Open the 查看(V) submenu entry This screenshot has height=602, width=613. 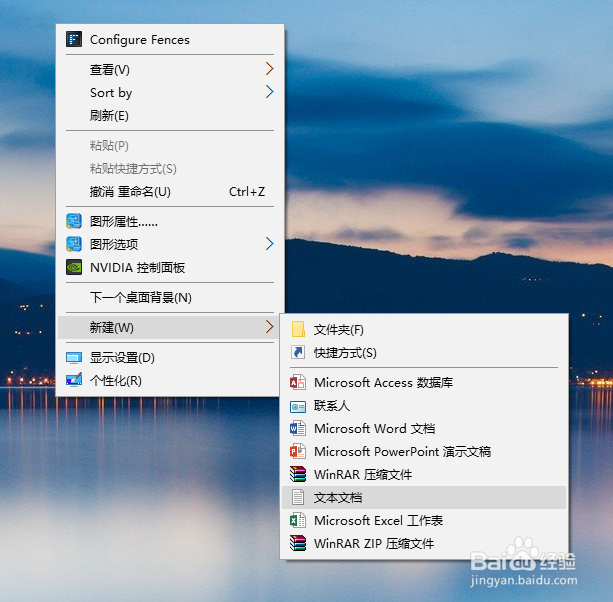click(x=170, y=70)
